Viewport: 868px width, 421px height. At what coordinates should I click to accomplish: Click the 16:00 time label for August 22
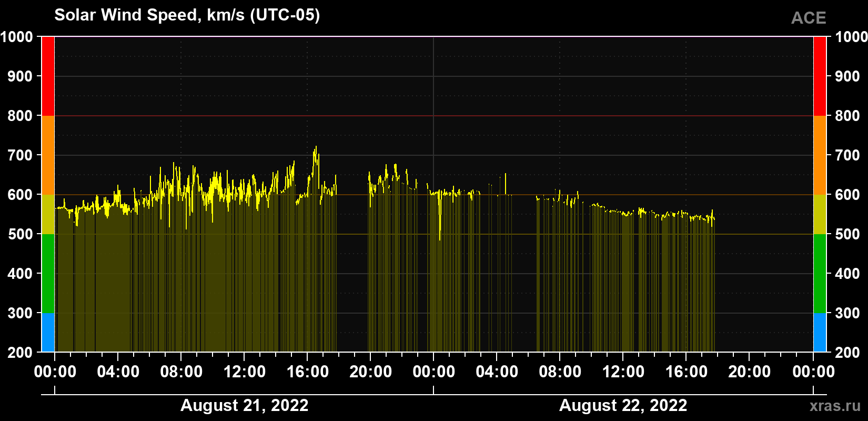pyautogui.click(x=687, y=372)
